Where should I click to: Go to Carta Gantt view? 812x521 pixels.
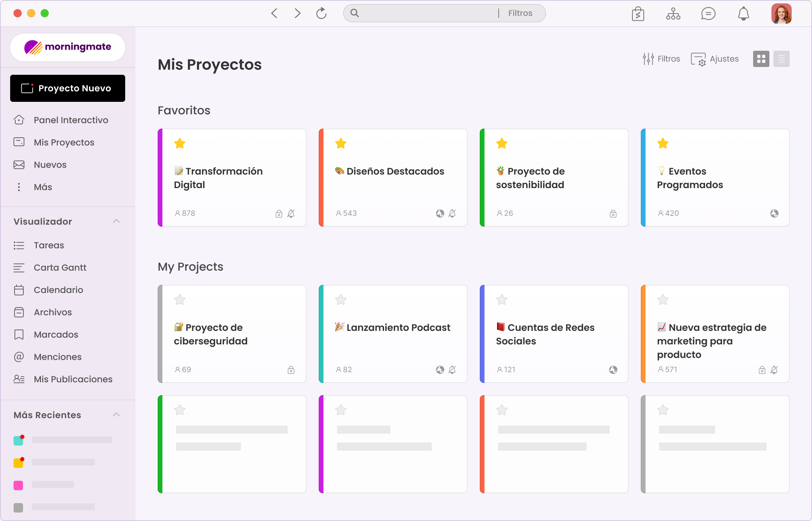pyautogui.click(x=60, y=268)
